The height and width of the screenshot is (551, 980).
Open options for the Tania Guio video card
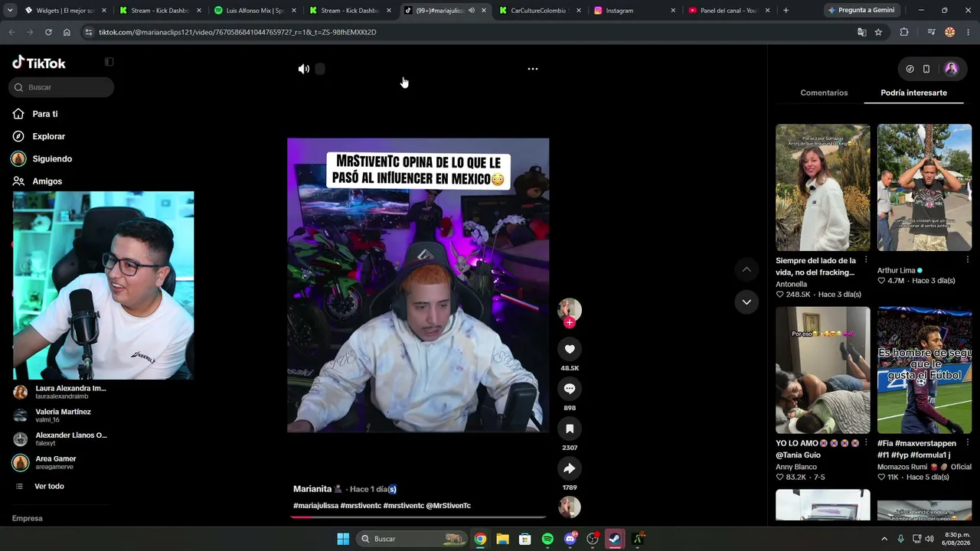(x=866, y=443)
